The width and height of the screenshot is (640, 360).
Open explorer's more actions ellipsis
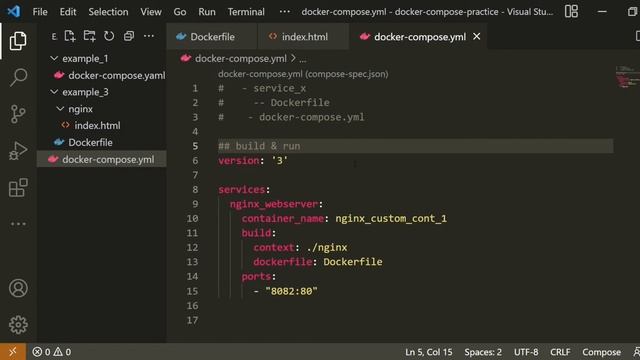149,36
